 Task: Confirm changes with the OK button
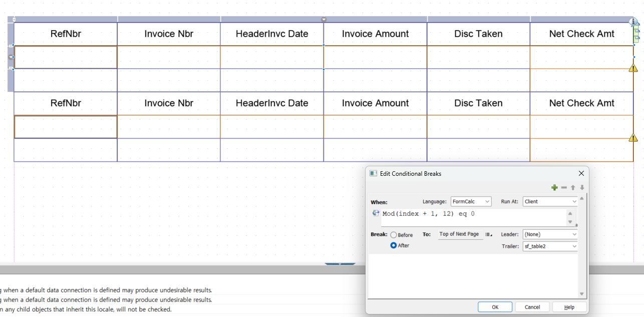point(495,307)
